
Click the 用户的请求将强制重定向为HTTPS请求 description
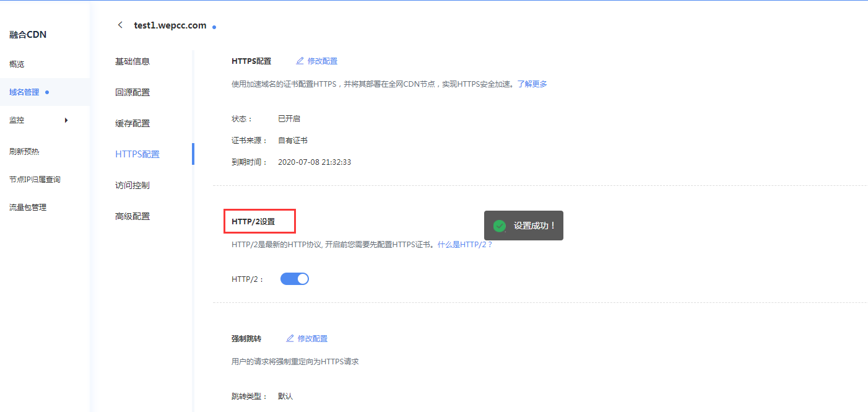pyautogui.click(x=295, y=361)
